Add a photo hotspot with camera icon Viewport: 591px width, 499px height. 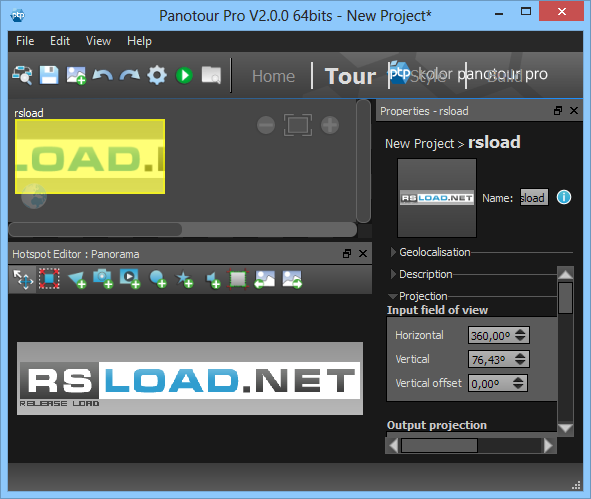point(103,279)
